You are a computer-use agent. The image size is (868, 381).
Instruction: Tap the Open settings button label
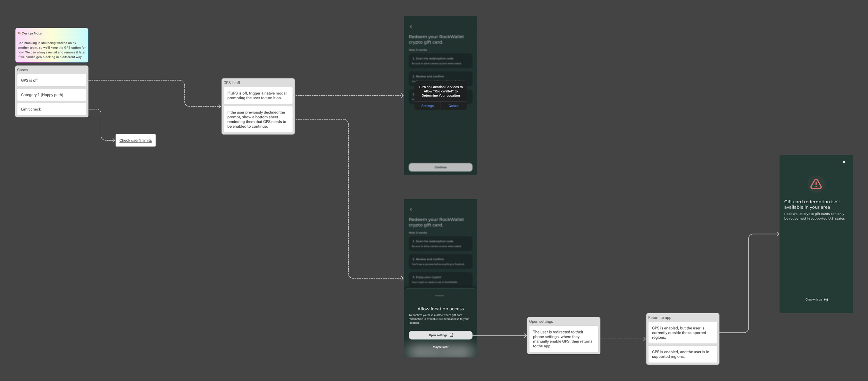[x=438, y=335]
